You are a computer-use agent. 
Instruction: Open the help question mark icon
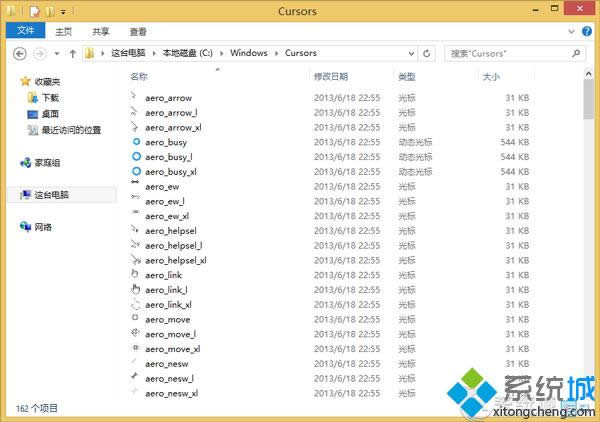587,31
